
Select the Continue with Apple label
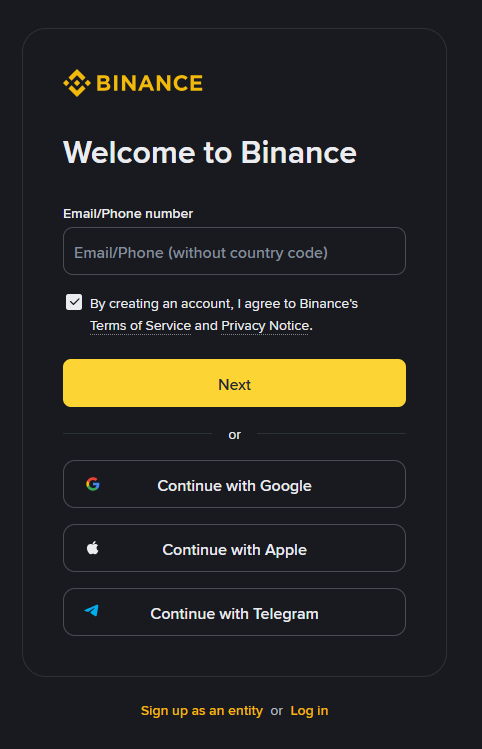click(x=235, y=550)
